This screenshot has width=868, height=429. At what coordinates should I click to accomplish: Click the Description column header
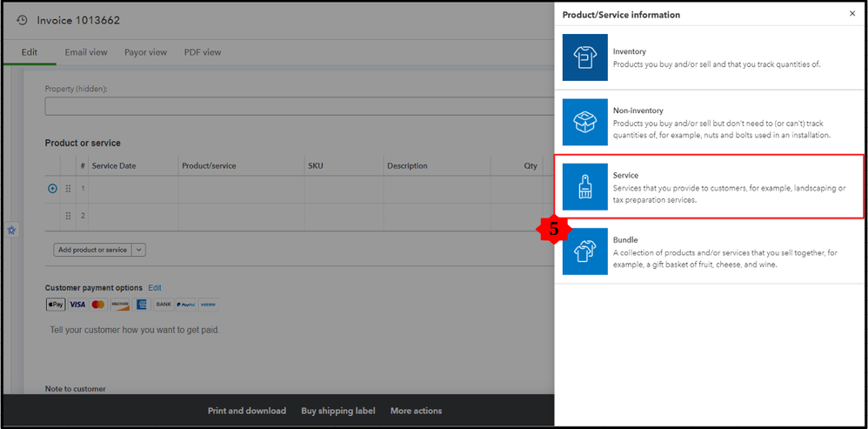point(407,166)
